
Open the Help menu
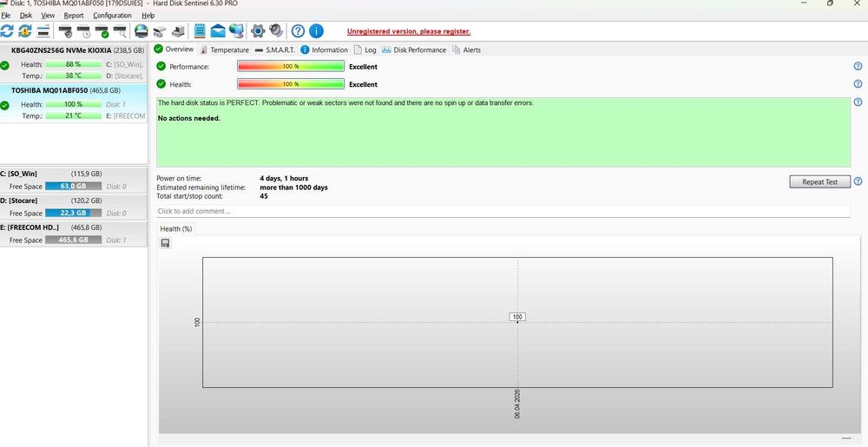tap(148, 16)
